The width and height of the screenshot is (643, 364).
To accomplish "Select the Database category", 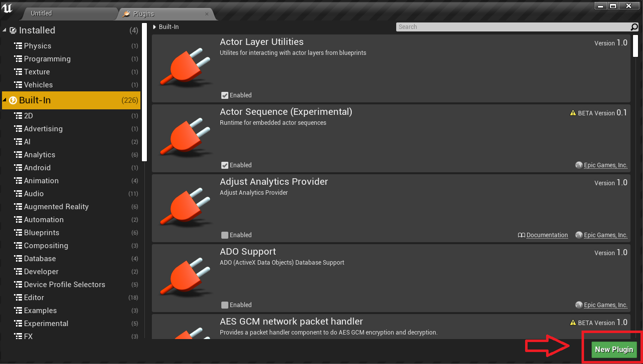I will click(x=71, y=259).
